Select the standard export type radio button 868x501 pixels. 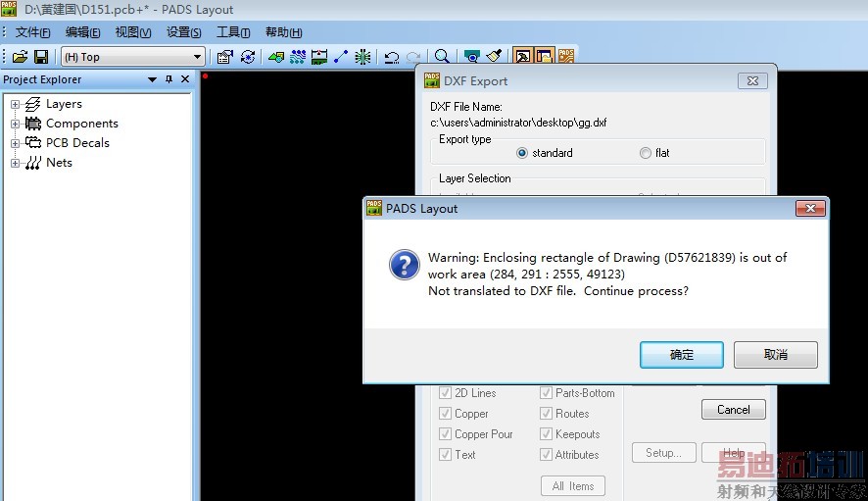coord(522,153)
